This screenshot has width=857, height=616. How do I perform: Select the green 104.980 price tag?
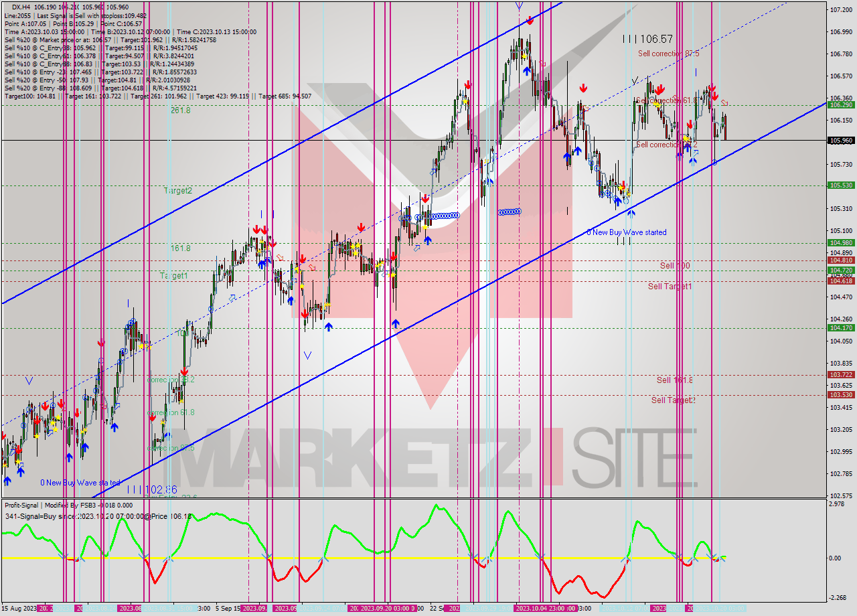click(x=841, y=243)
